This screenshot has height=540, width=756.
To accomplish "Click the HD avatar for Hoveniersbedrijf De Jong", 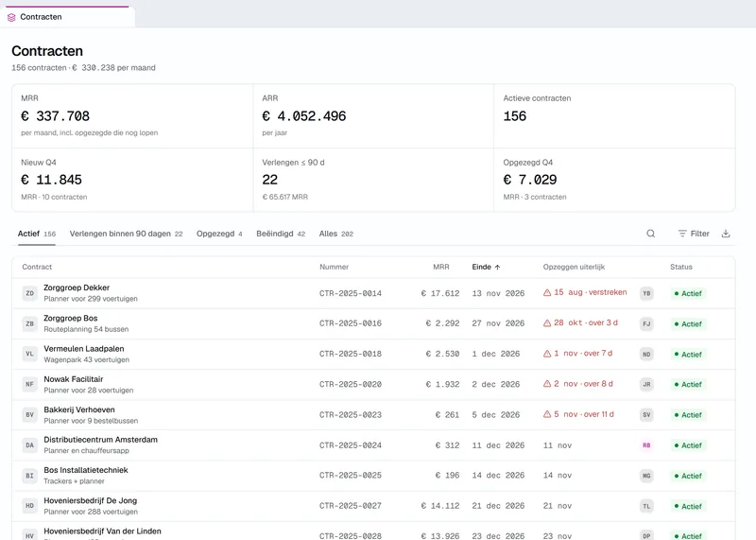I will [30, 506].
